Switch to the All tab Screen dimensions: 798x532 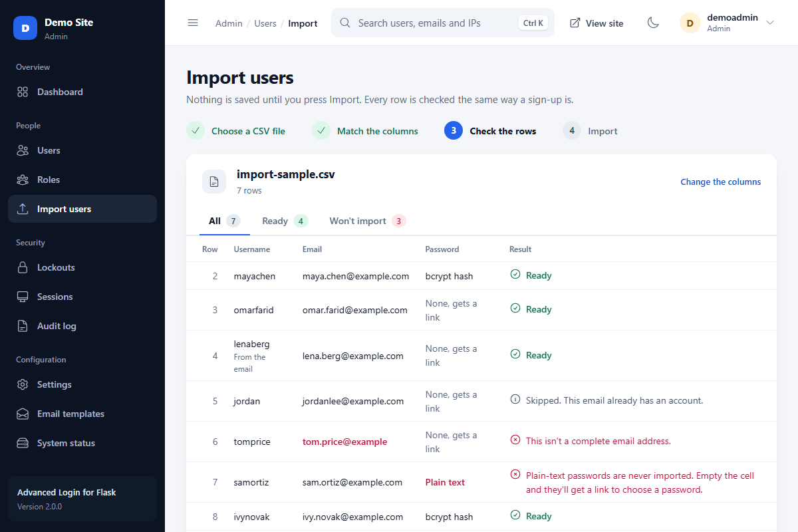pos(225,221)
